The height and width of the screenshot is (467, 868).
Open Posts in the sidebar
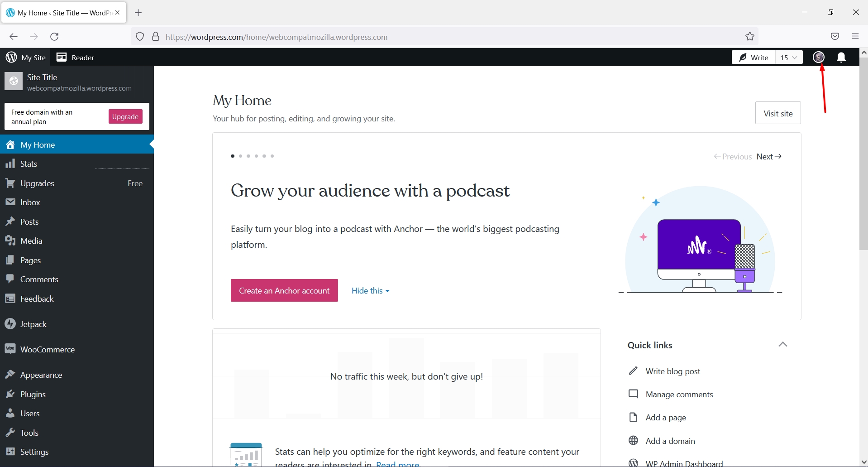pyautogui.click(x=77, y=221)
